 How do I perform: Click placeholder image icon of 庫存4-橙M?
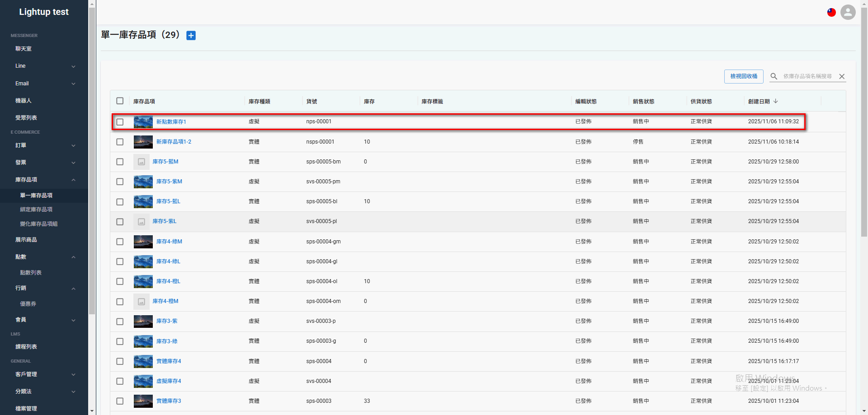coord(142,301)
